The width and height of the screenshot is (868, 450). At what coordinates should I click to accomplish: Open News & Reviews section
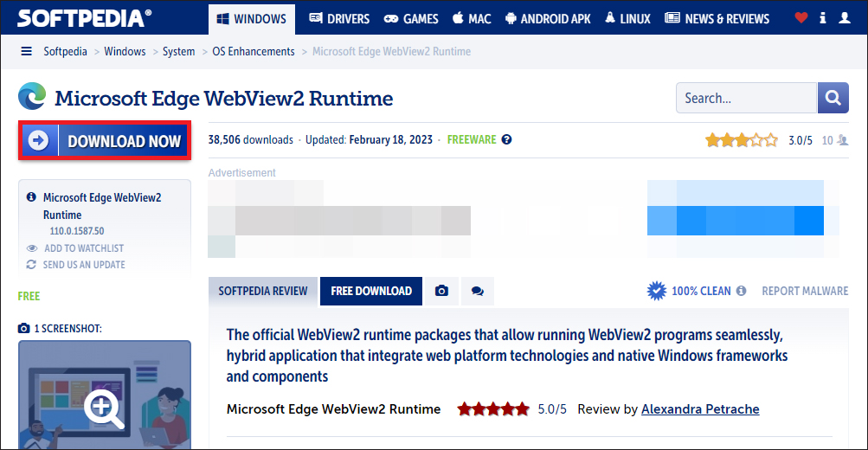(x=717, y=19)
